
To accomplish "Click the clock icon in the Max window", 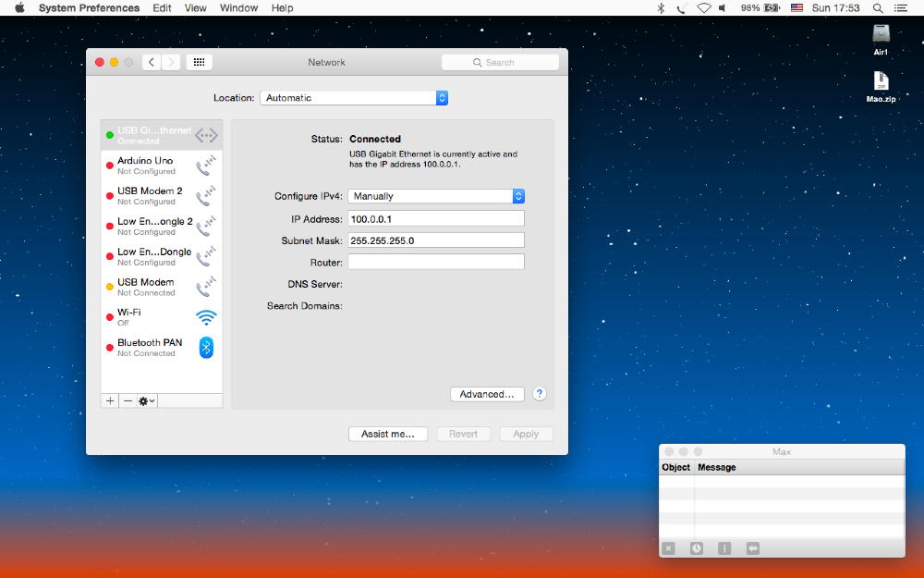I will [x=696, y=548].
